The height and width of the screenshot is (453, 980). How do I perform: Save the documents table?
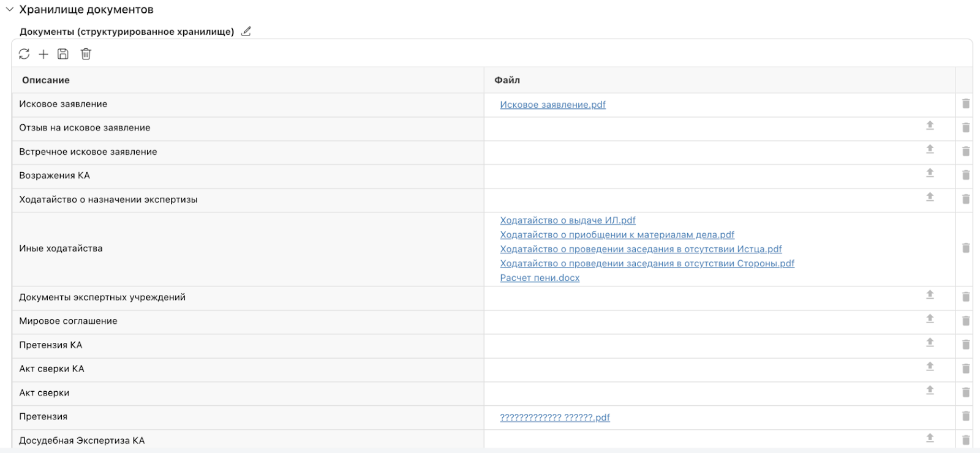coord(63,54)
